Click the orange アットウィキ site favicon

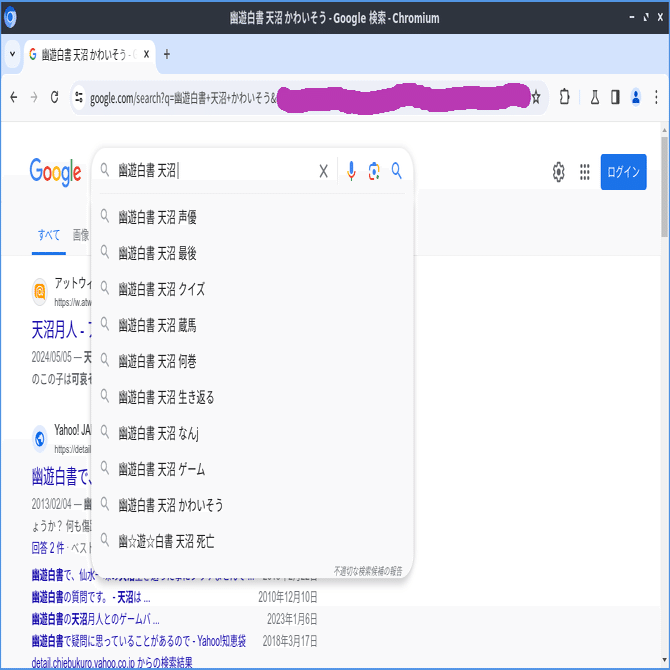pyautogui.click(x=40, y=292)
